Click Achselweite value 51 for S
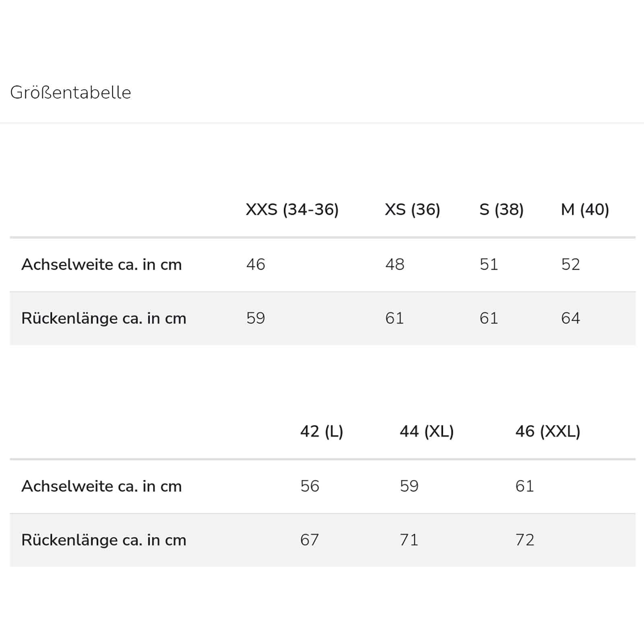The height and width of the screenshot is (644, 644). click(x=489, y=264)
